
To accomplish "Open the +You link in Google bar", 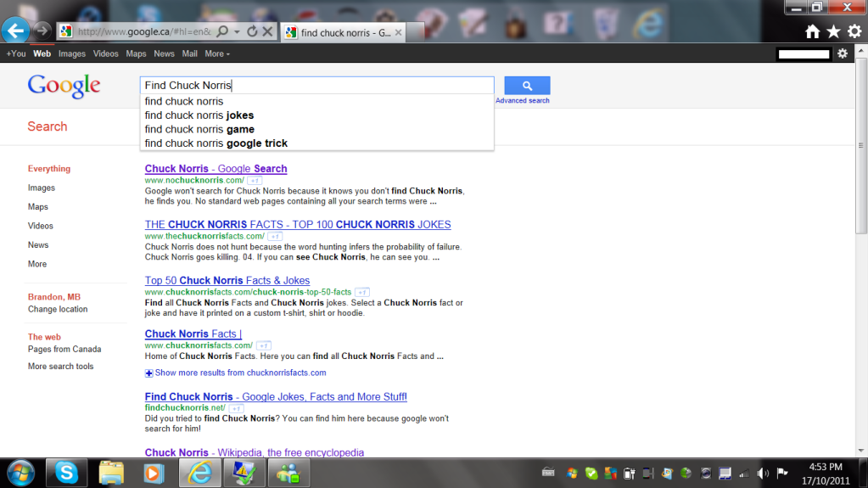I will pyautogui.click(x=15, y=53).
